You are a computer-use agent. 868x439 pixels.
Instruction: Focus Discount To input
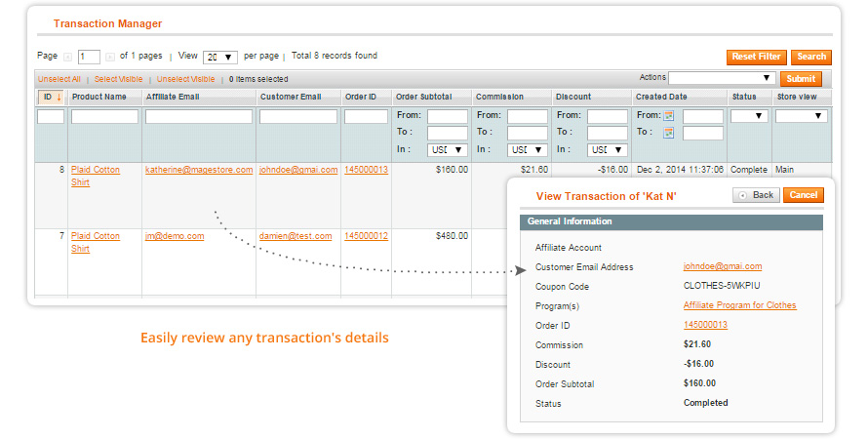coord(608,133)
